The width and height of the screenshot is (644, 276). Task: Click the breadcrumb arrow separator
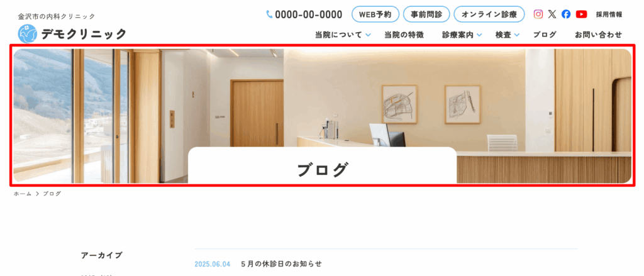click(x=37, y=194)
